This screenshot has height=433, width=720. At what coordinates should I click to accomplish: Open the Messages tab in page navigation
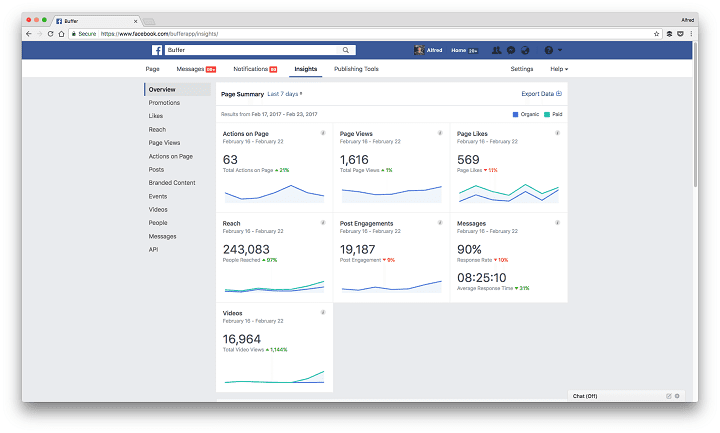click(196, 69)
